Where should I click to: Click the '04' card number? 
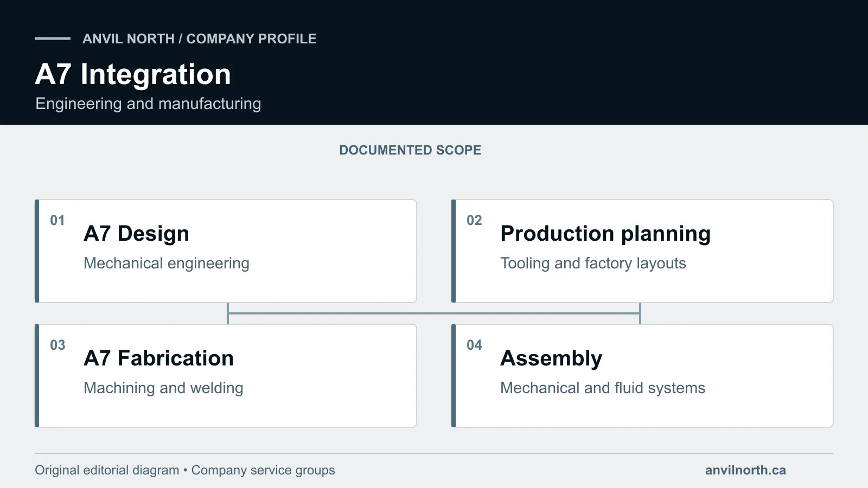tap(474, 345)
